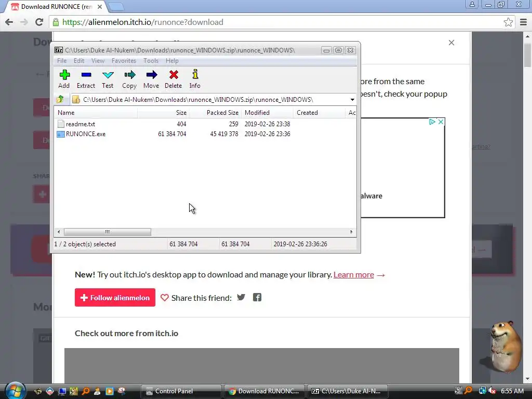Click the file list scroll right arrow

351,232
